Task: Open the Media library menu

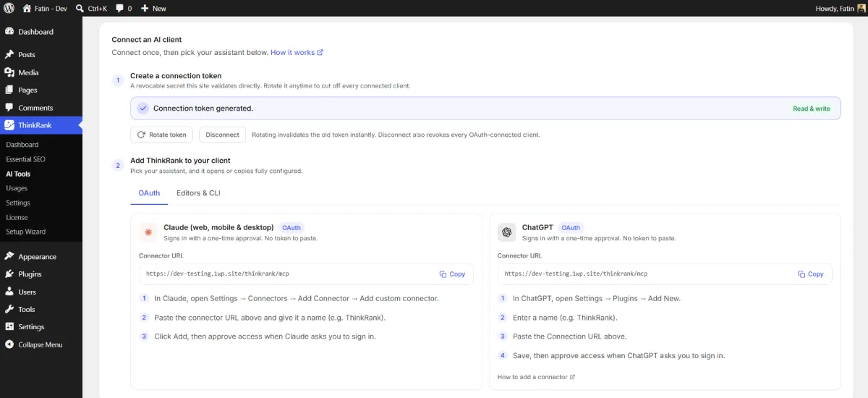Action: (x=41, y=72)
